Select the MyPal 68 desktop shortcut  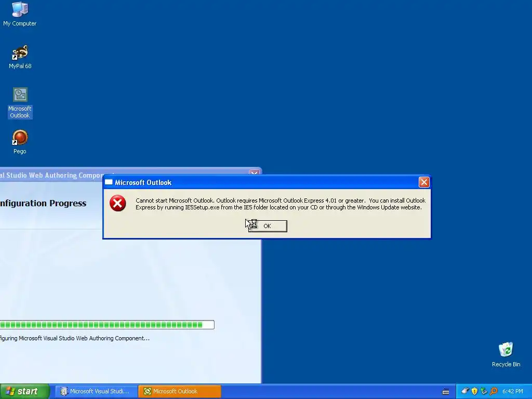pyautogui.click(x=20, y=57)
